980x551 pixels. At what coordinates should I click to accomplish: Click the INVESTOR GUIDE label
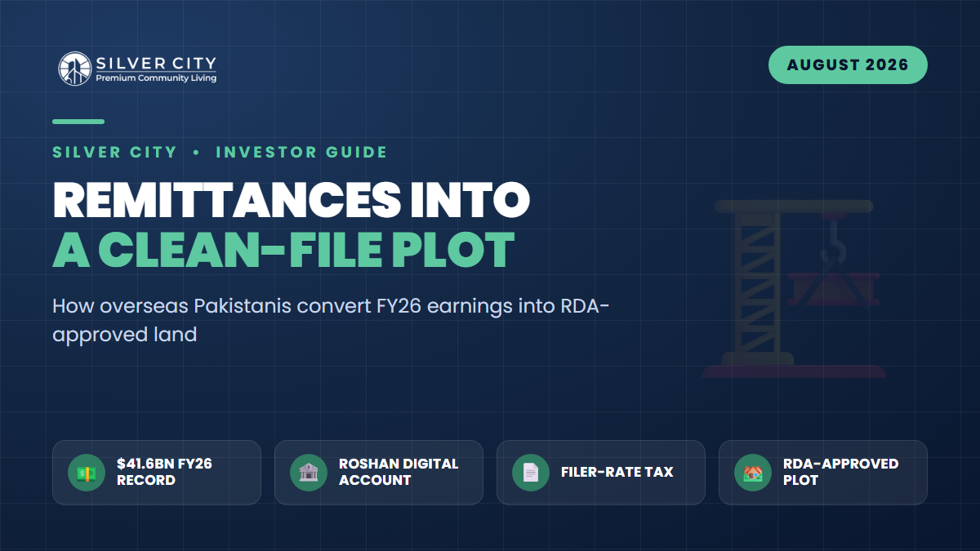[x=301, y=152]
